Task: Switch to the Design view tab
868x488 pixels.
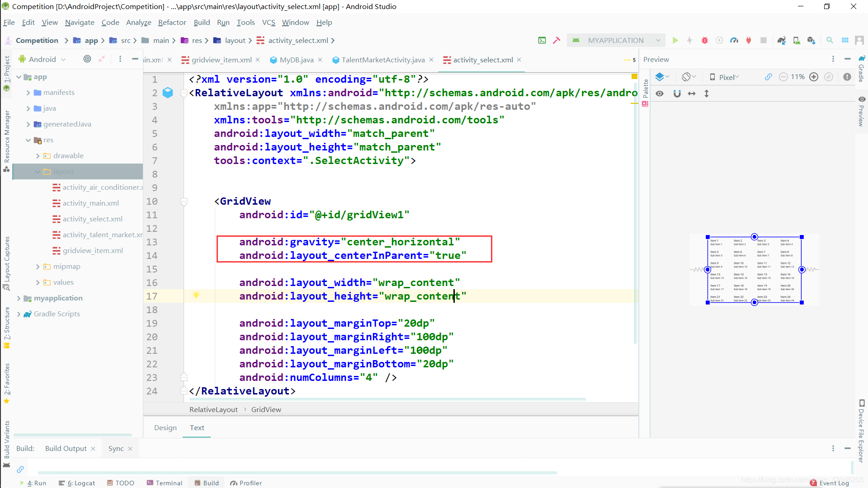Action: coord(165,427)
